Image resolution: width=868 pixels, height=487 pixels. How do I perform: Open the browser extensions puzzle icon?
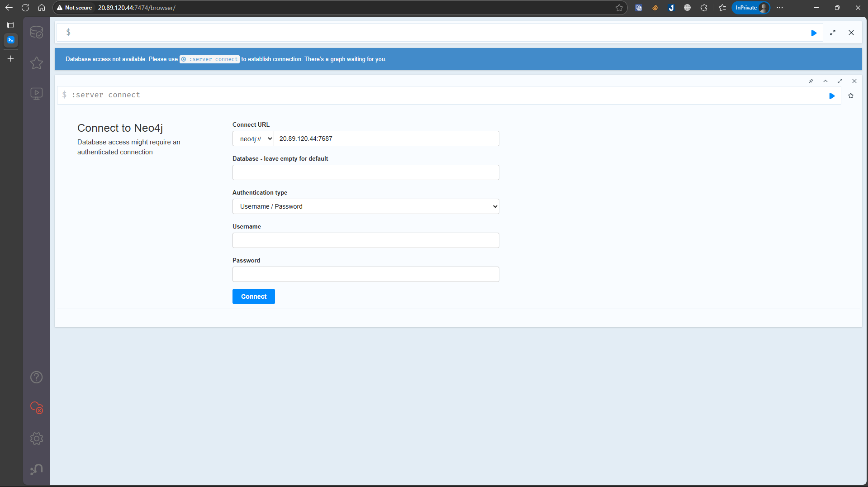704,8
